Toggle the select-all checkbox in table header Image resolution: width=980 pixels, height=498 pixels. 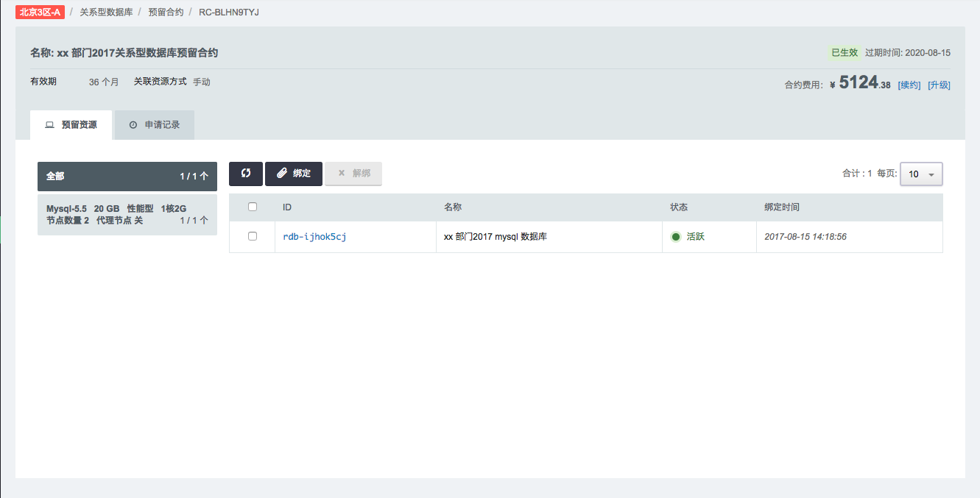[253, 207]
